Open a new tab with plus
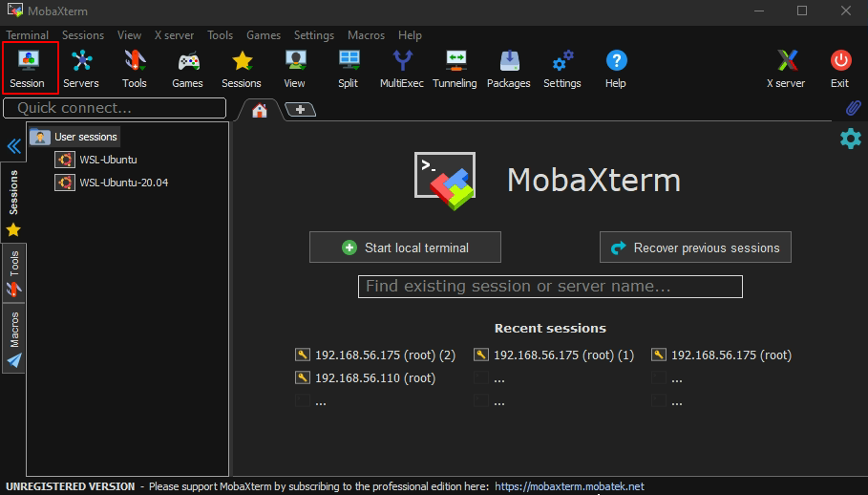The height and width of the screenshot is (495, 868). [x=300, y=110]
